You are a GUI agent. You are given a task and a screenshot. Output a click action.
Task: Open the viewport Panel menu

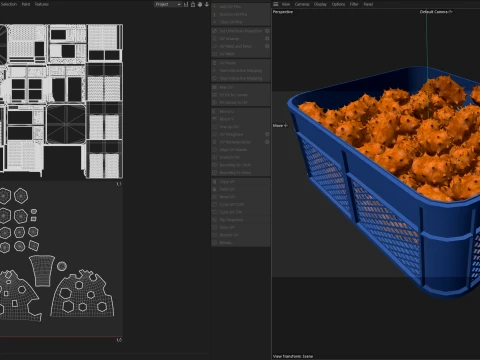point(368,4)
